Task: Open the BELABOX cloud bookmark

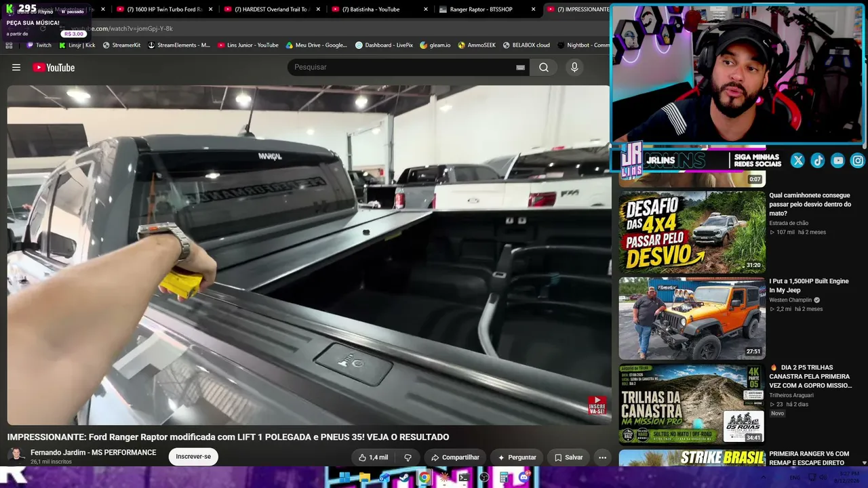Action: pyautogui.click(x=526, y=45)
